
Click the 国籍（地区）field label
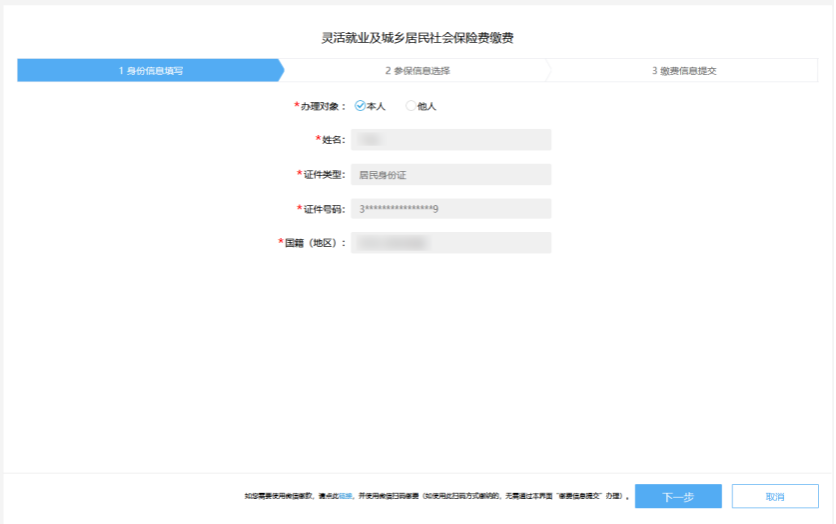click(314, 243)
